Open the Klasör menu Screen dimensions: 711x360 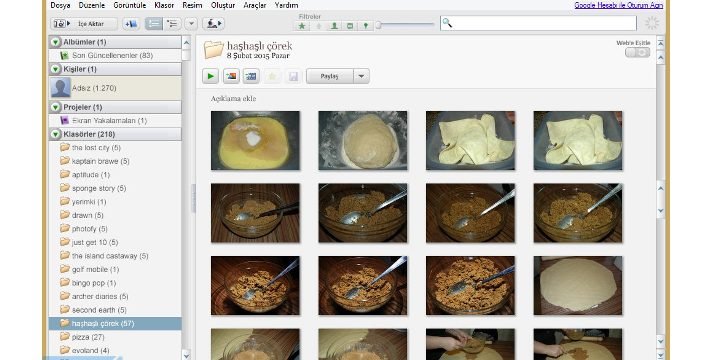coord(164,5)
